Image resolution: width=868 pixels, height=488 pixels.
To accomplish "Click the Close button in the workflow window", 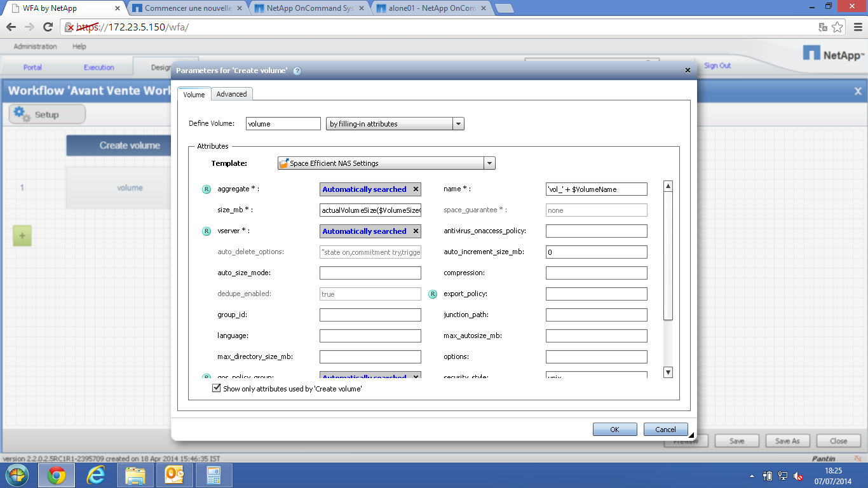I will pyautogui.click(x=838, y=441).
